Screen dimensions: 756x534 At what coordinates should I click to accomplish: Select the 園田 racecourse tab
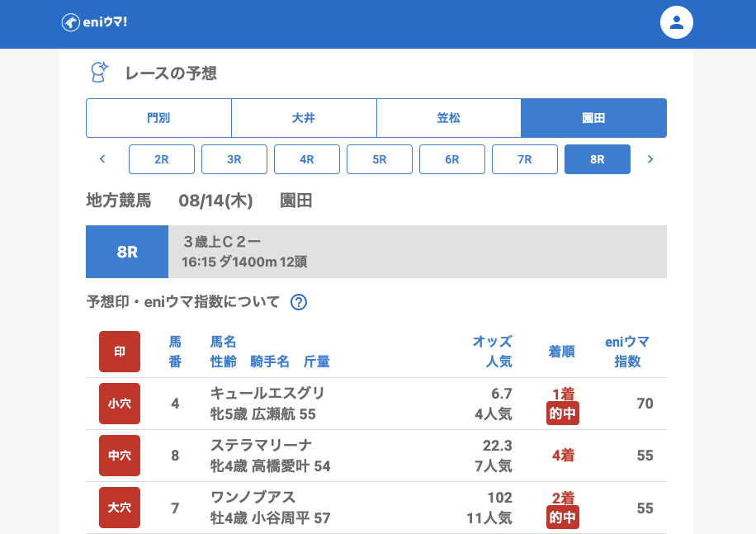click(x=593, y=118)
